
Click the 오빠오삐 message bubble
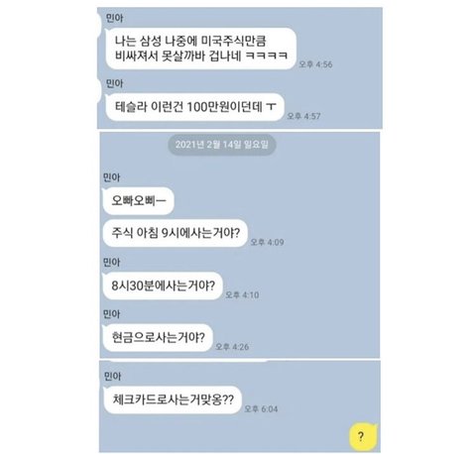(138, 200)
